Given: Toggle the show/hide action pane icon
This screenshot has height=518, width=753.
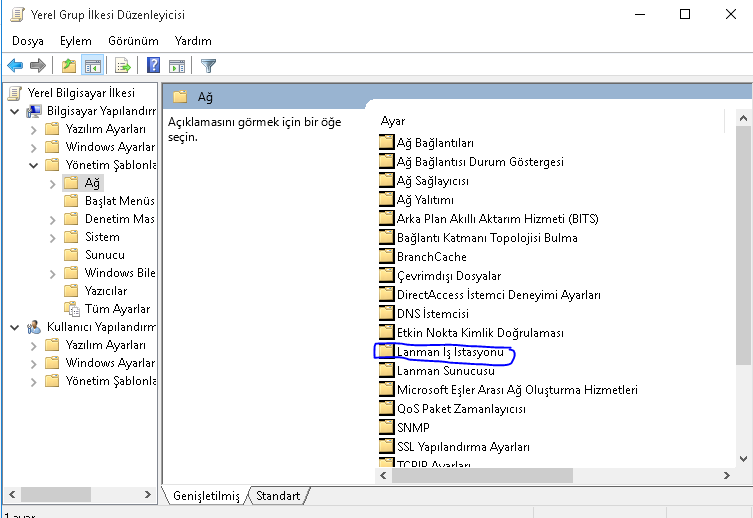Looking at the screenshot, I should (x=177, y=66).
